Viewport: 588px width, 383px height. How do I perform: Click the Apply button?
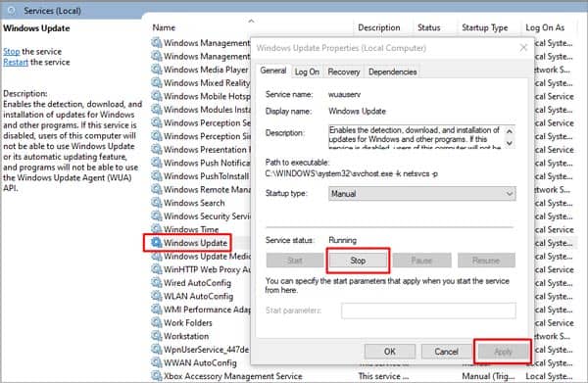tap(503, 352)
